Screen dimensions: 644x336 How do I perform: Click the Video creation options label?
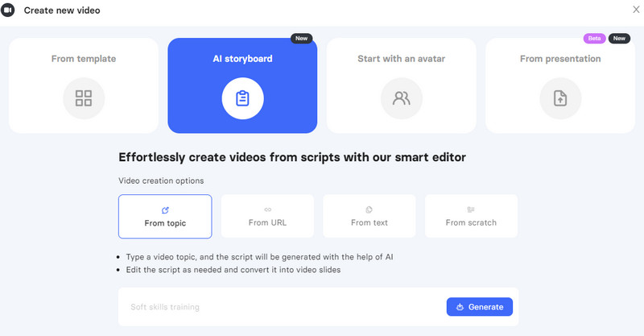coord(161,180)
